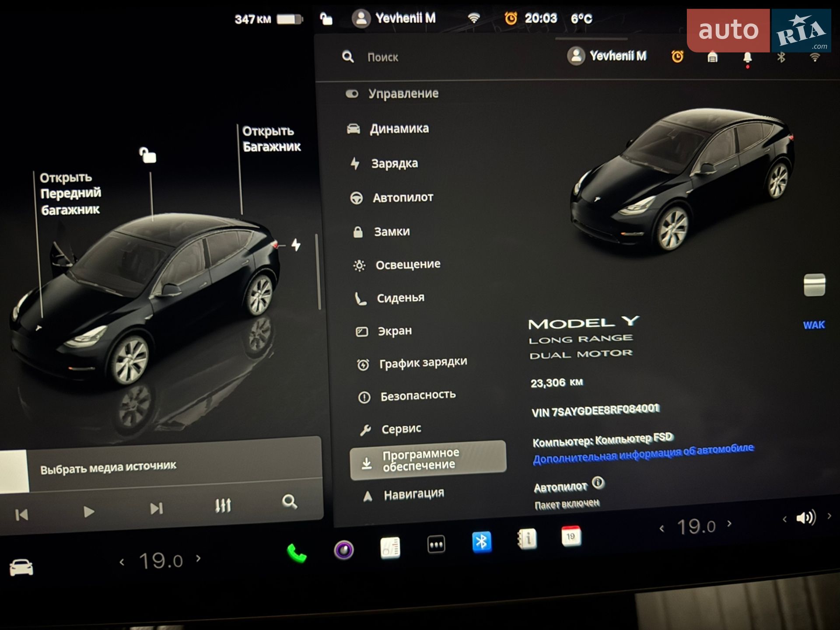
Task: Toggle the lock icon in the top status bar
Action: 326,19
